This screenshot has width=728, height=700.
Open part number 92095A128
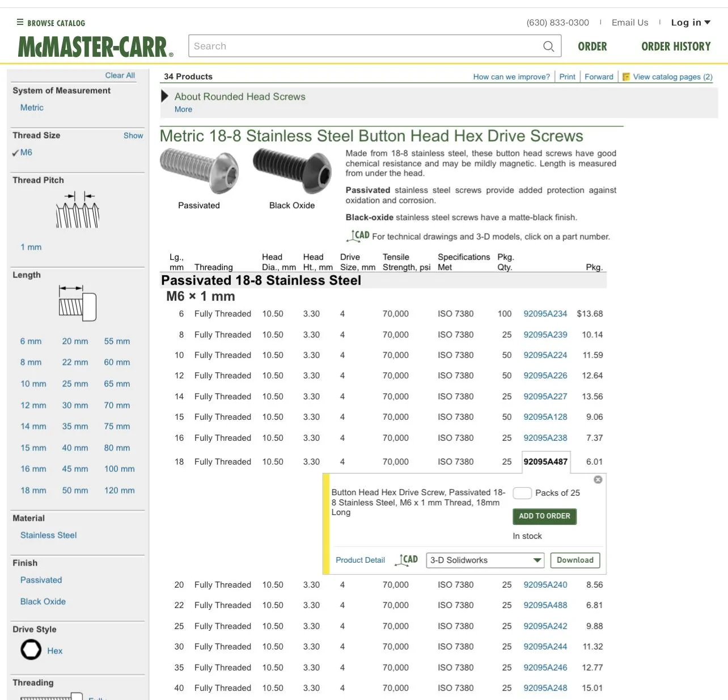tap(545, 417)
